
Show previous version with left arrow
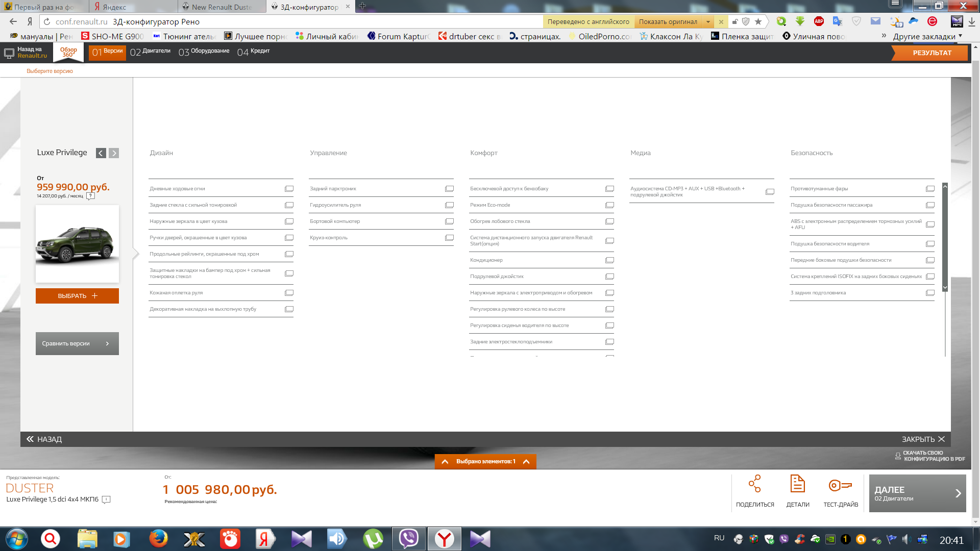(101, 153)
